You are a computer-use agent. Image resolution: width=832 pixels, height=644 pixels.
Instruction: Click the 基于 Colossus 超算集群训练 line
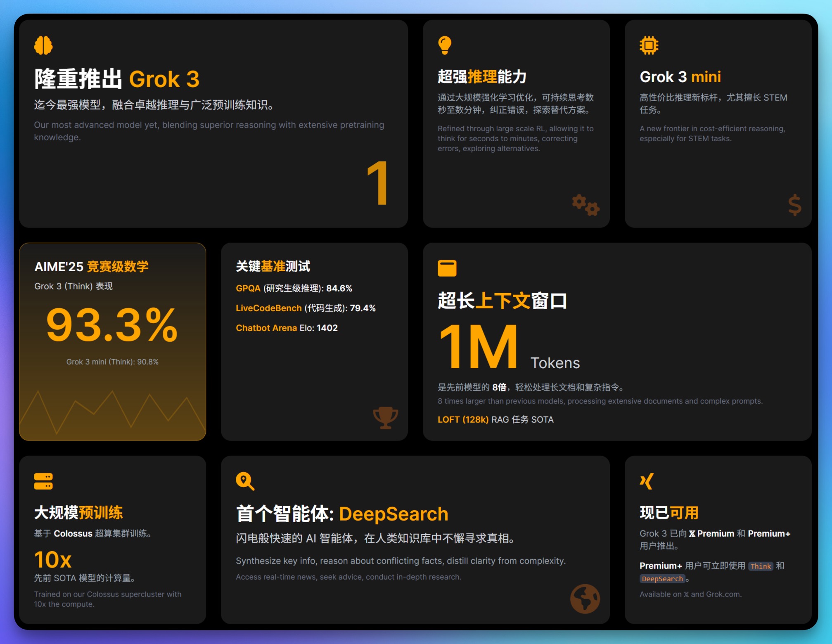[x=92, y=533]
